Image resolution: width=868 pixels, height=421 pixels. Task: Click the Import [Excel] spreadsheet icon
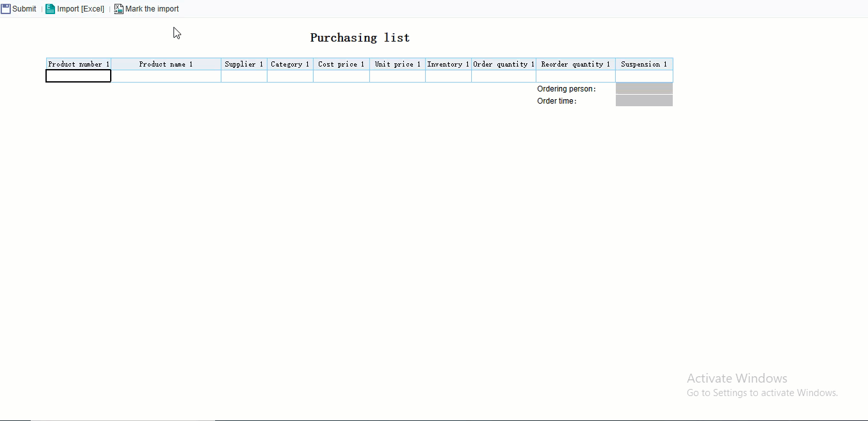click(x=50, y=9)
